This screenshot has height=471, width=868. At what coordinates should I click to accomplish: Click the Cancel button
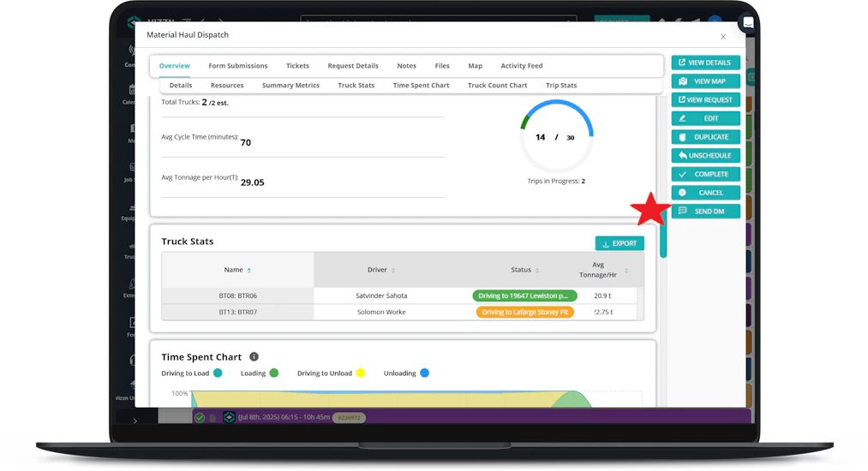pyautogui.click(x=706, y=193)
